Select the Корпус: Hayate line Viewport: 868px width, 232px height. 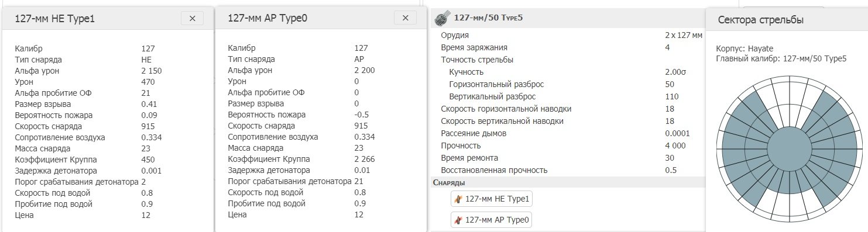click(x=742, y=49)
